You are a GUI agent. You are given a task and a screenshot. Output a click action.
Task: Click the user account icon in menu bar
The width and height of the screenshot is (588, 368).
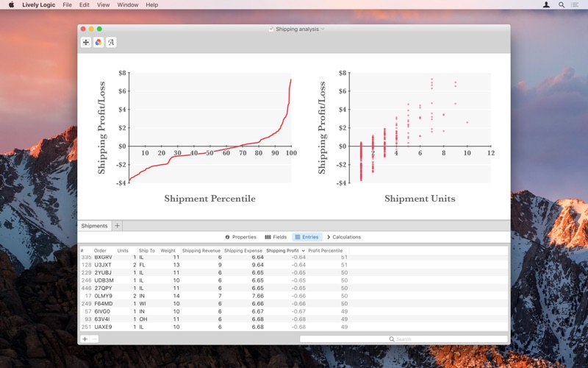tap(546, 5)
